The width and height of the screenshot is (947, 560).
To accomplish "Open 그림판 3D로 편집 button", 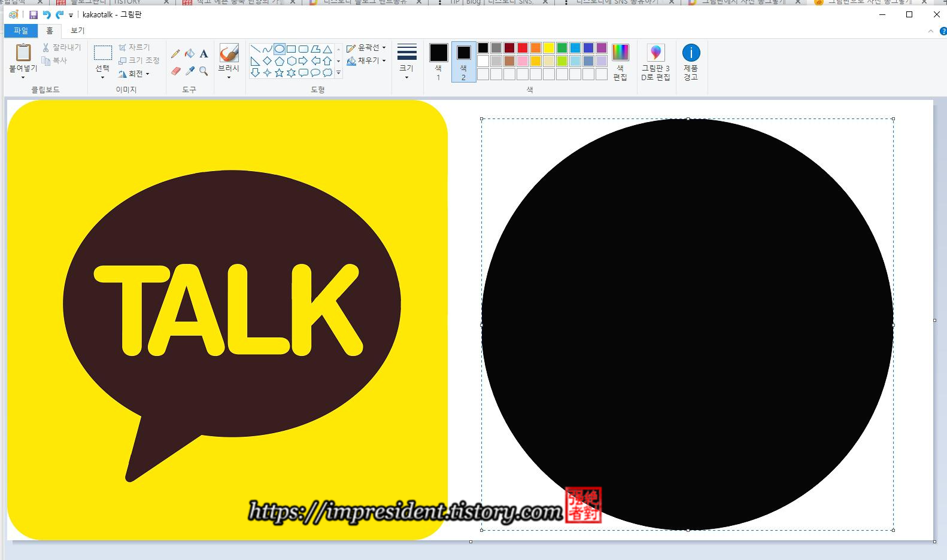I will pos(655,62).
